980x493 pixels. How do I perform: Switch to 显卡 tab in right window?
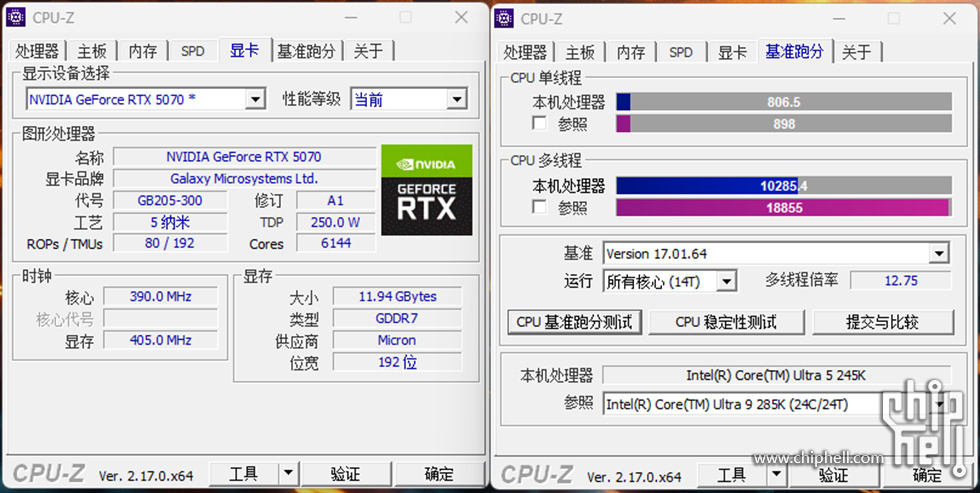coord(732,52)
